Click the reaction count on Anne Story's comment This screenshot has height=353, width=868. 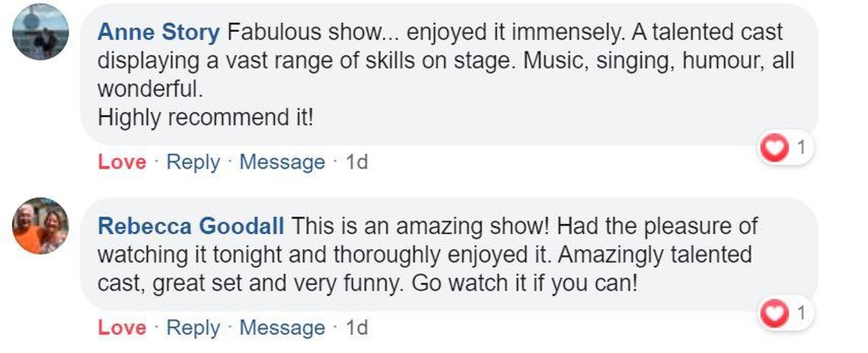[800, 148]
